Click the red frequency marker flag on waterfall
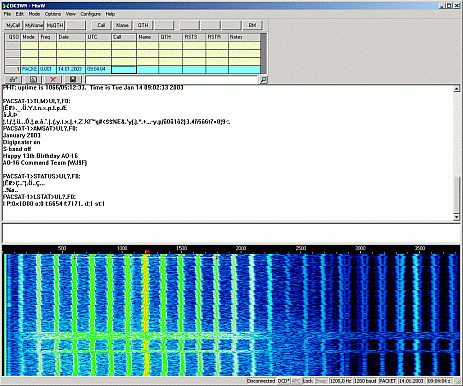Screen dimensions: 463x386 (147, 252)
